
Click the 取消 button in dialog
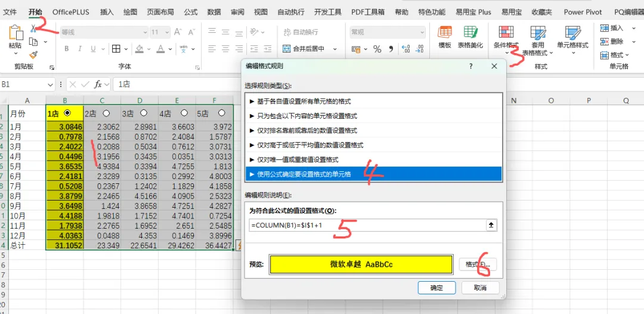point(480,288)
